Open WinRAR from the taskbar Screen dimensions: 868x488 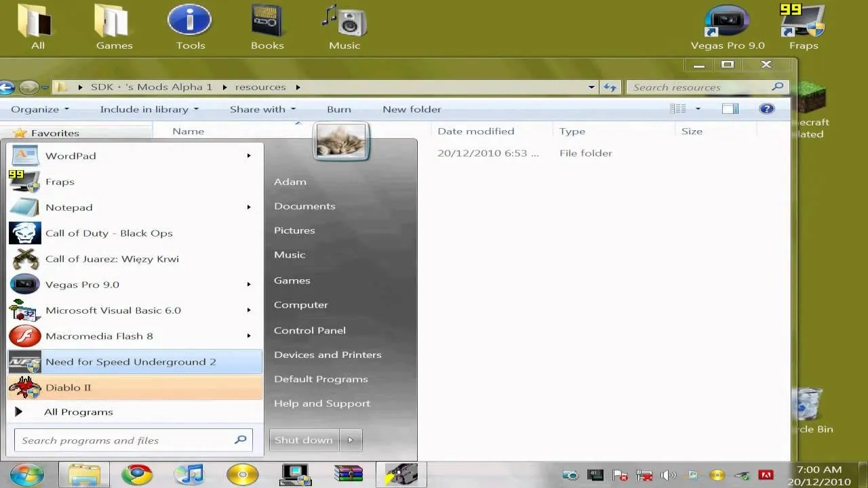pos(348,474)
